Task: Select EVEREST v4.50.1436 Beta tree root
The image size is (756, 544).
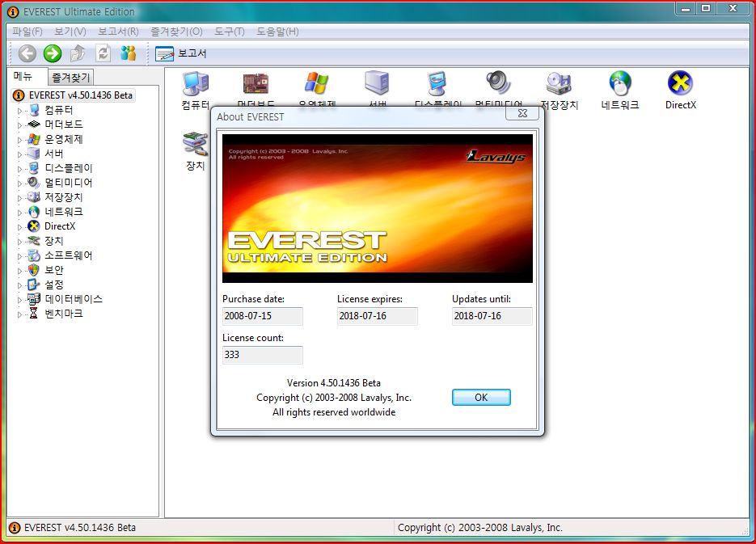Action: [81, 95]
